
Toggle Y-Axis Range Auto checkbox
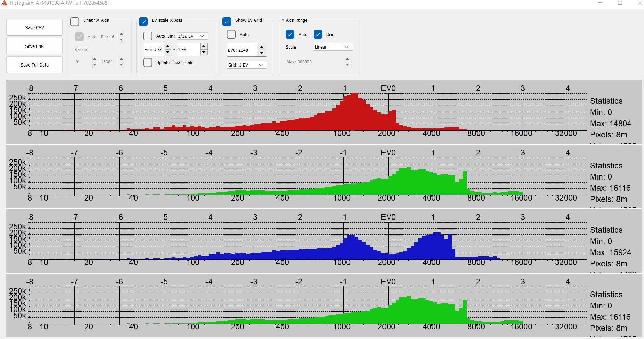[x=290, y=34]
